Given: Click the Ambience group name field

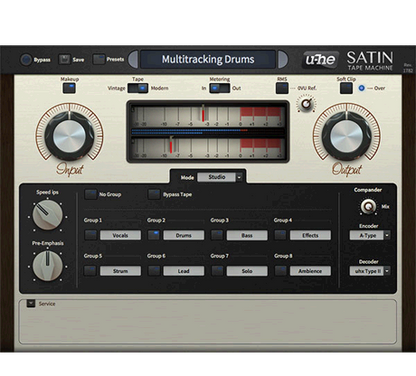Looking at the screenshot, I should [x=310, y=271].
